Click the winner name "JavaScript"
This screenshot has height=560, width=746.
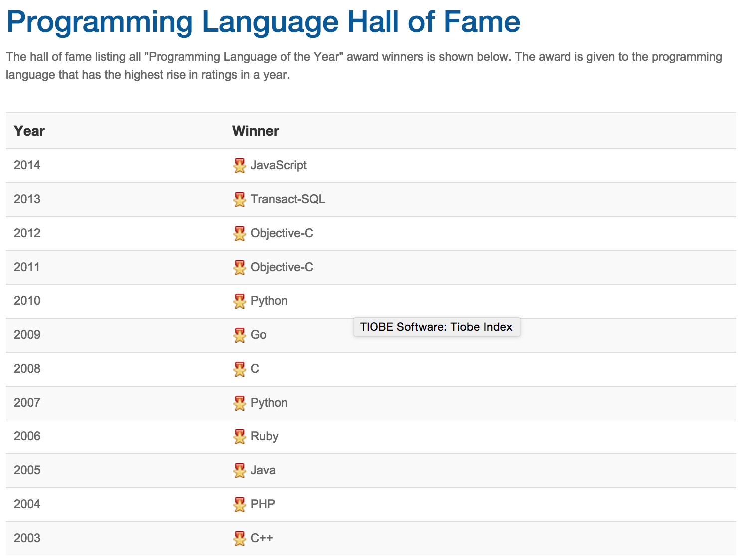click(x=279, y=166)
